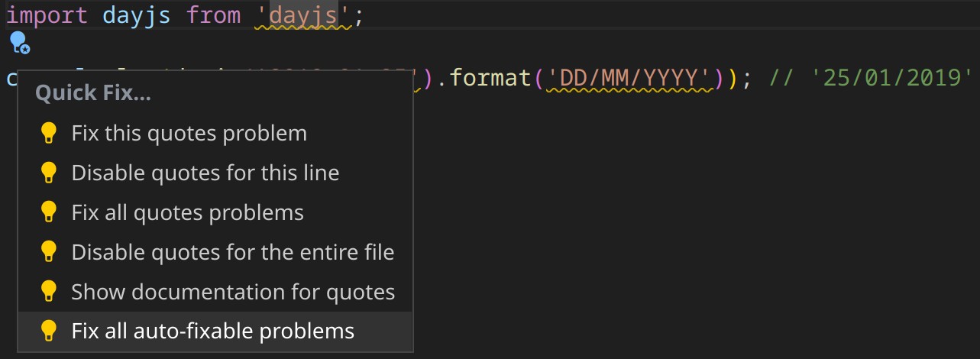Click the "Quick Fix..." menu header
This screenshot has width=980, height=359.
pyautogui.click(x=92, y=94)
